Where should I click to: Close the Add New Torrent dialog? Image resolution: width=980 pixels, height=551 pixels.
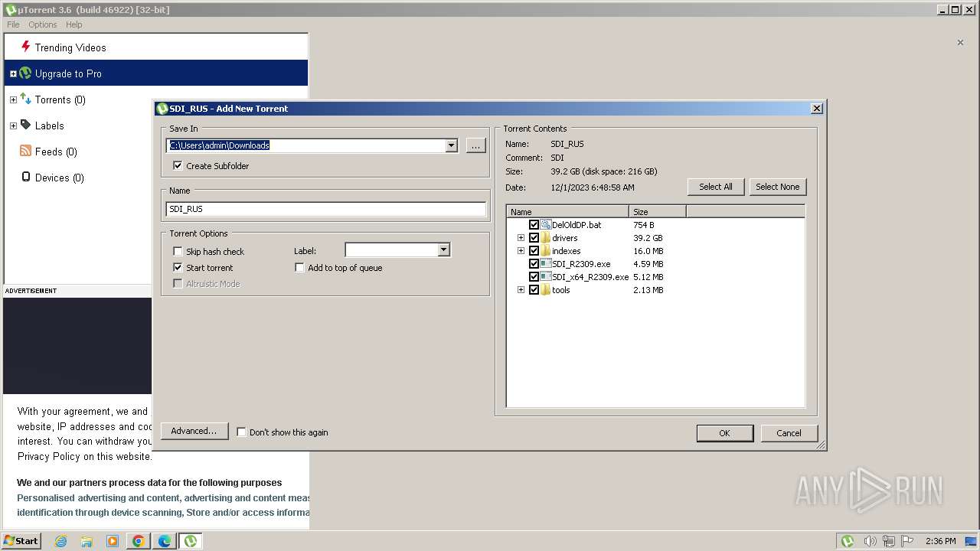point(816,109)
